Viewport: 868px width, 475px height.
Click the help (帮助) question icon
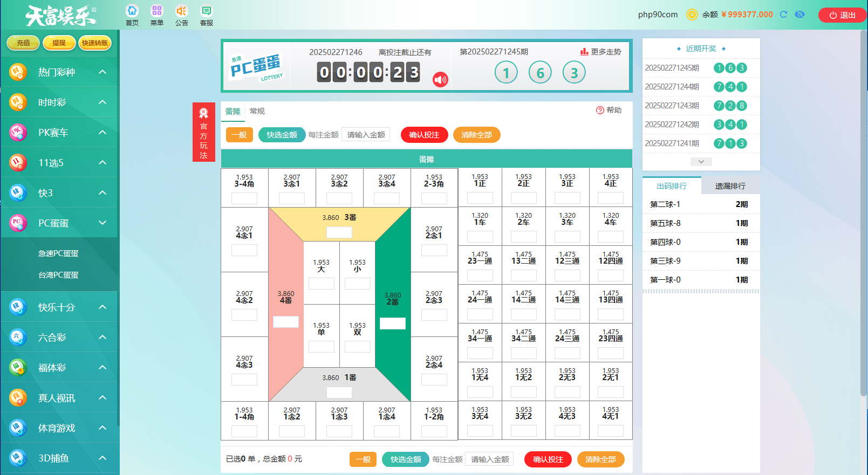[x=600, y=111]
